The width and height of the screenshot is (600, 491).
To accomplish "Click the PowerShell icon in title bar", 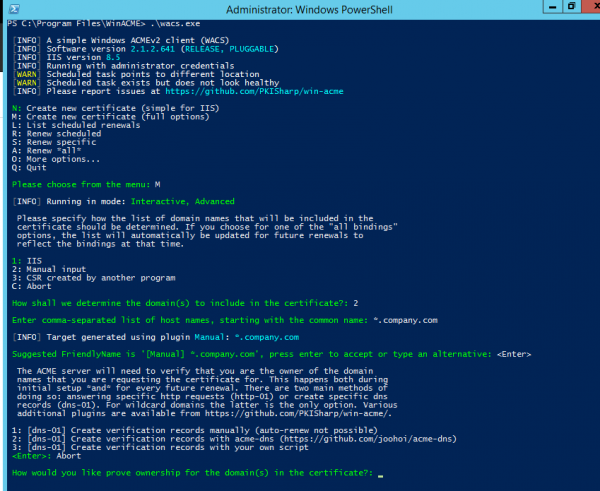I will click(x=9, y=9).
